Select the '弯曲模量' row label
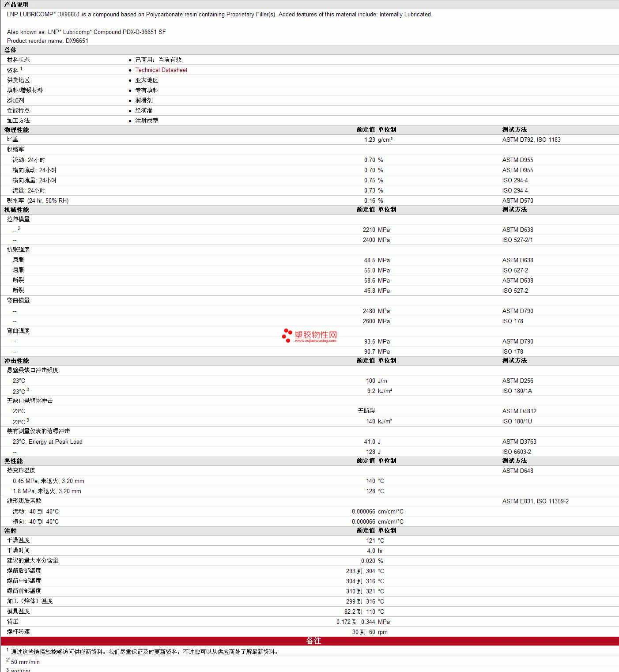The image size is (619, 672). pos(19,300)
